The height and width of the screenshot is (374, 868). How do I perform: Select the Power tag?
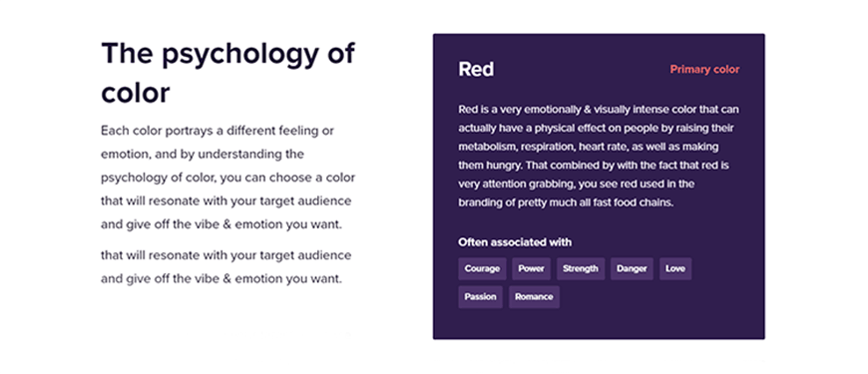pos(532,269)
